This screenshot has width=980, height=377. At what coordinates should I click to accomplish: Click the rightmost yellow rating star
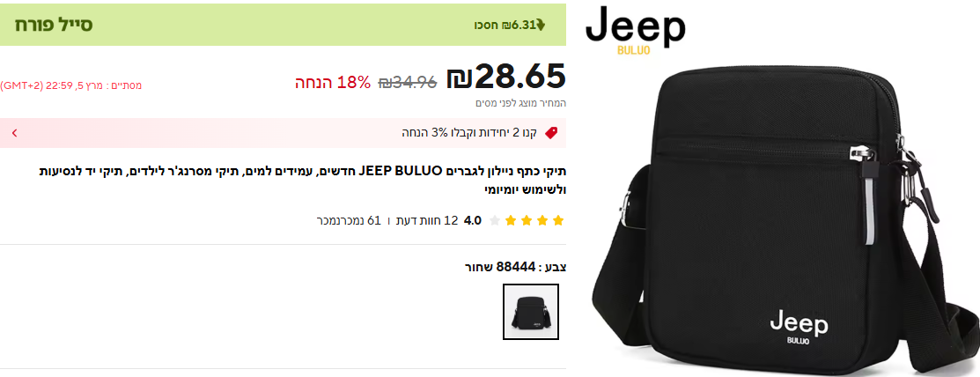[x=558, y=220]
